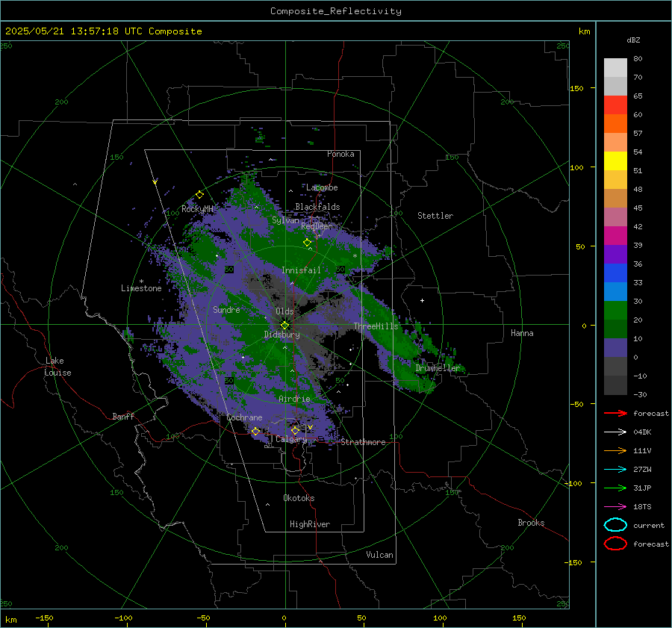Click the Strathmore city label

pyautogui.click(x=363, y=442)
